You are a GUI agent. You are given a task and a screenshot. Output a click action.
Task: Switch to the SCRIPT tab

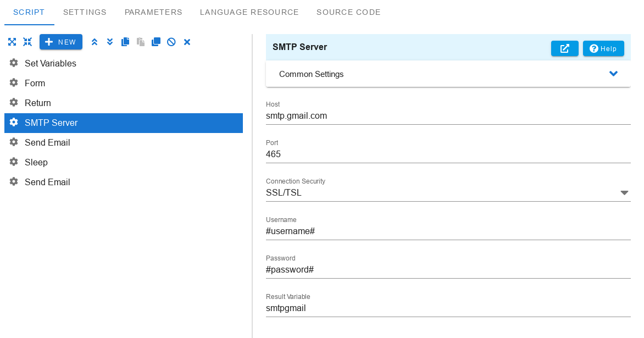click(29, 12)
